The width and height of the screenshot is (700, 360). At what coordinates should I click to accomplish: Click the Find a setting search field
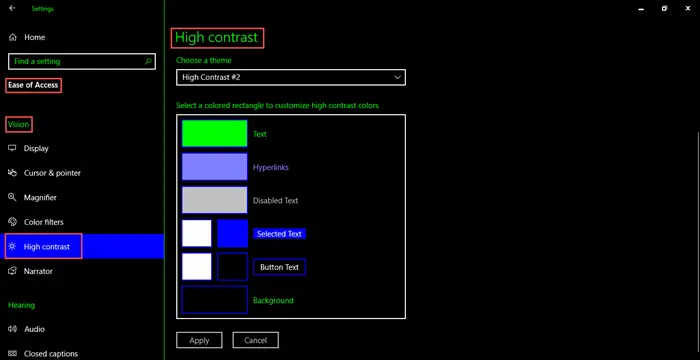82,61
